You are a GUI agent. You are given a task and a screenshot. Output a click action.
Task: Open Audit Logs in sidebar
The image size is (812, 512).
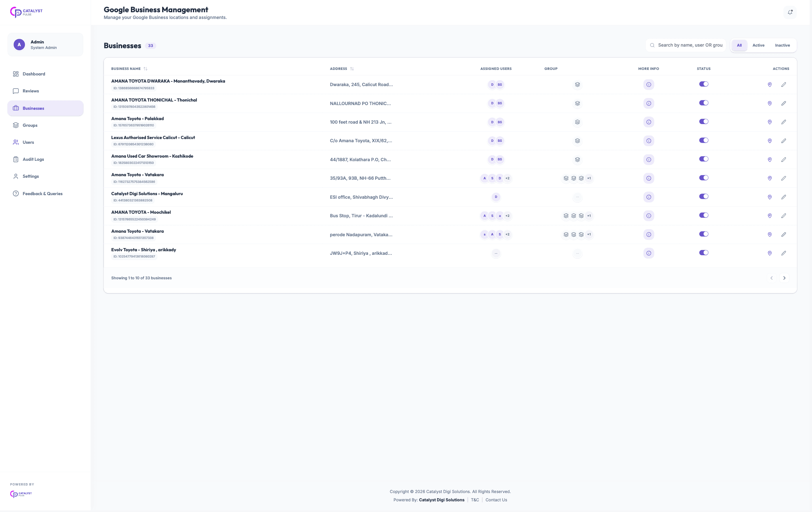[45, 159]
